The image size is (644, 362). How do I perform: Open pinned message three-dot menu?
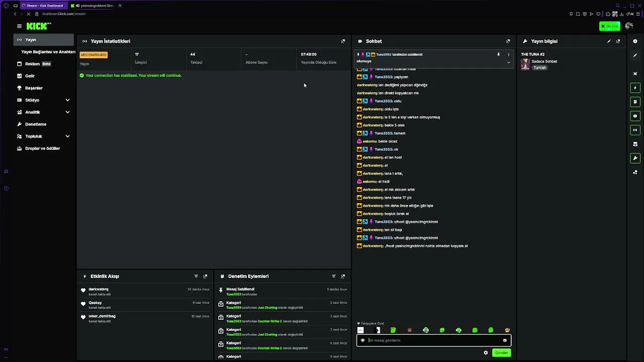point(508,54)
